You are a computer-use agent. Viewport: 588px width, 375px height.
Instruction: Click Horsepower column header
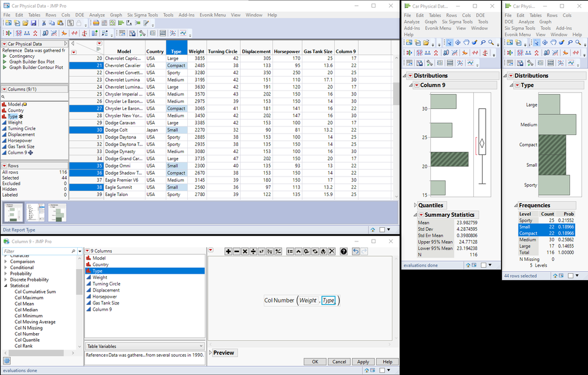[x=287, y=51]
